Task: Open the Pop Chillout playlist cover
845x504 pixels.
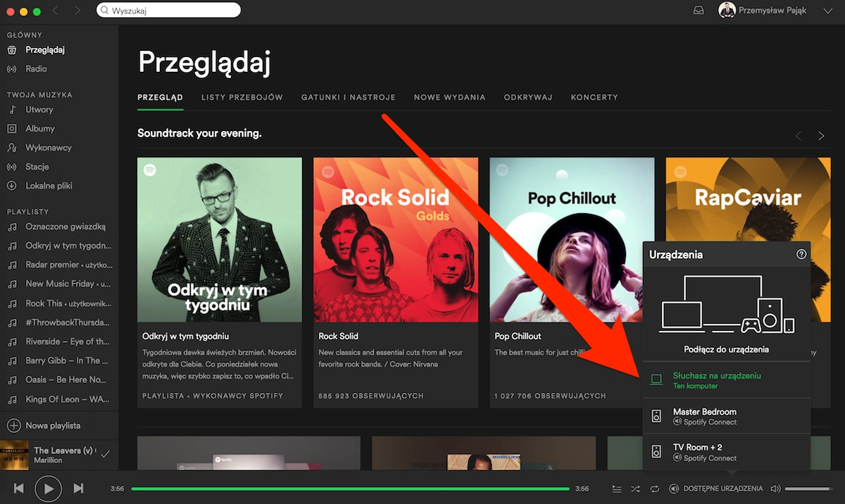Action: pyautogui.click(x=572, y=239)
